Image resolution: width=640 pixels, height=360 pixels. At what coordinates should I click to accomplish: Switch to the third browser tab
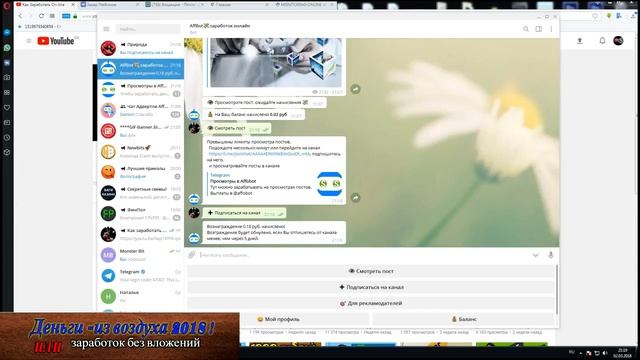coord(175,4)
